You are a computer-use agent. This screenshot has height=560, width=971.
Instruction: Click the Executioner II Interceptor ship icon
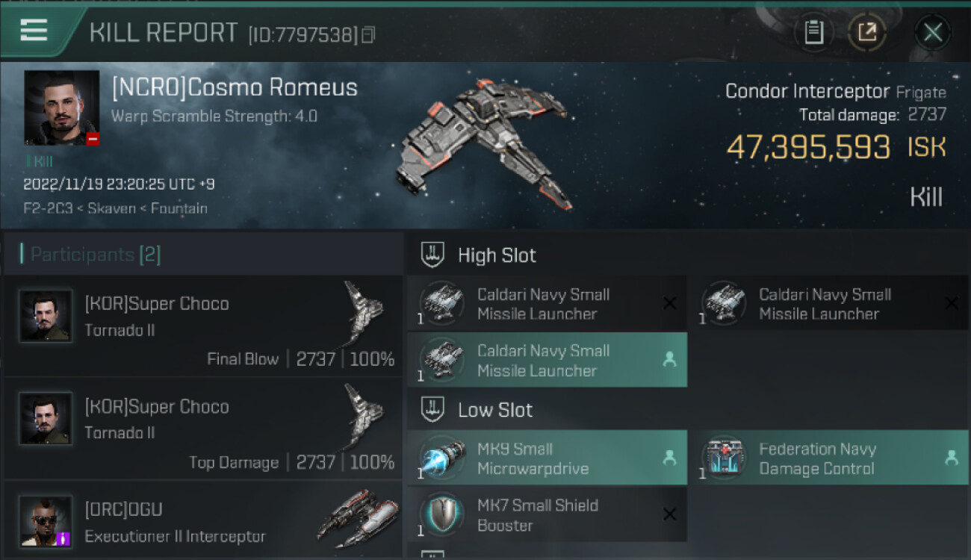pyautogui.click(x=357, y=517)
